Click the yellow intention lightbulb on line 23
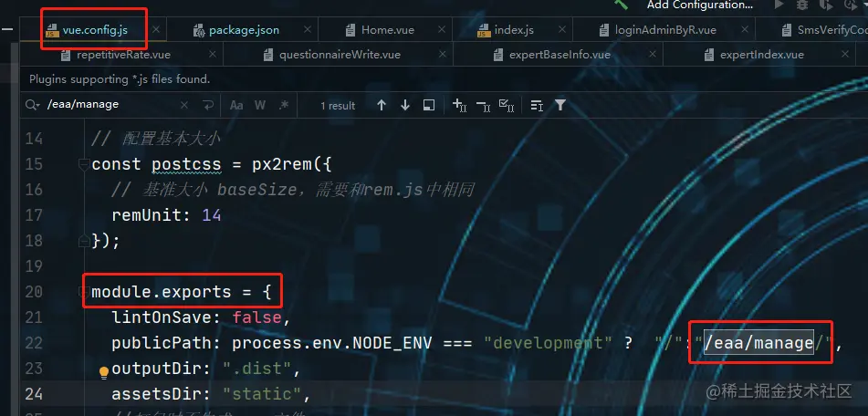Screen dimensions: 868x416 (x=103, y=372)
